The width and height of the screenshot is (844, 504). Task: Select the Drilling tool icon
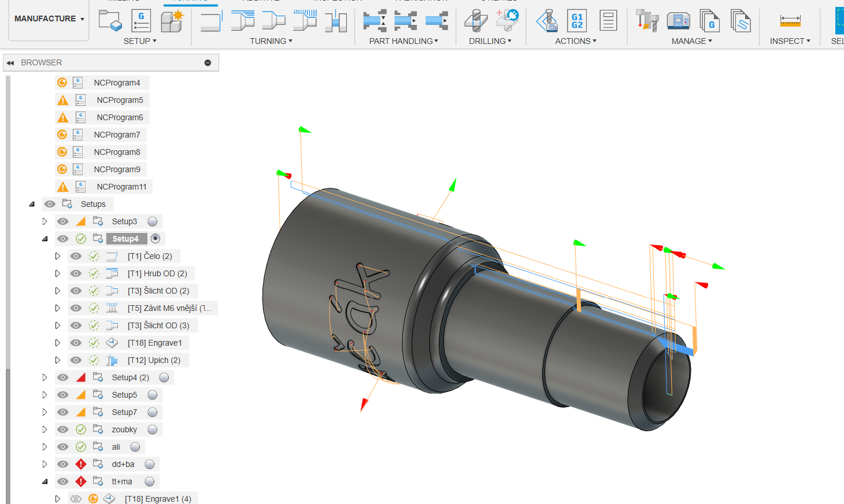[476, 21]
